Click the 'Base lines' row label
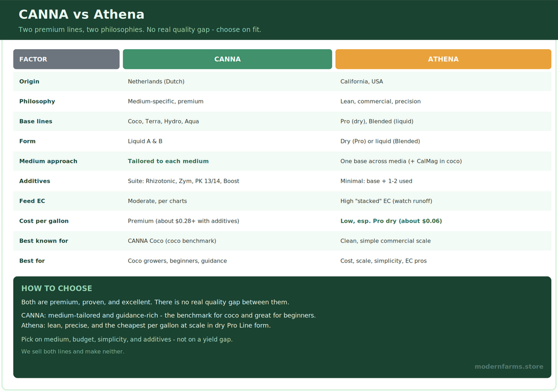This screenshot has height=392, width=558. 36,121
